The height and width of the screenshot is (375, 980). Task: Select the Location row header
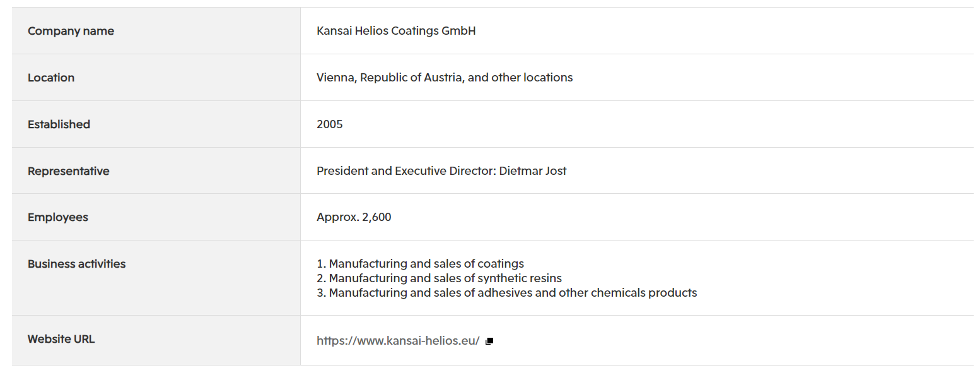[156, 78]
